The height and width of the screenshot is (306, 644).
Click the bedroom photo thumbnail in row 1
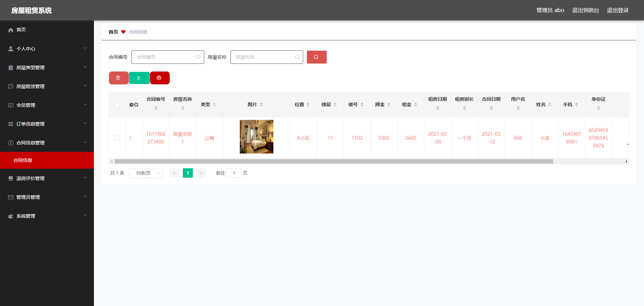(x=257, y=137)
